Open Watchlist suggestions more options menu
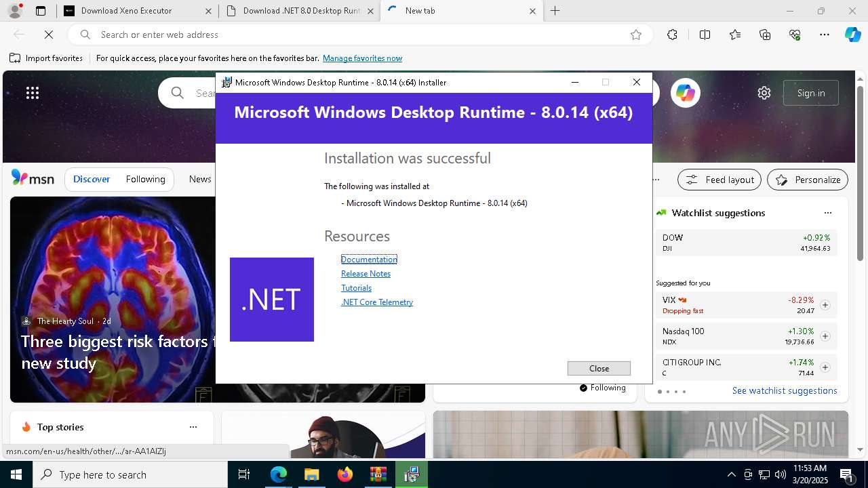The height and width of the screenshot is (488, 868). click(x=828, y=213)
